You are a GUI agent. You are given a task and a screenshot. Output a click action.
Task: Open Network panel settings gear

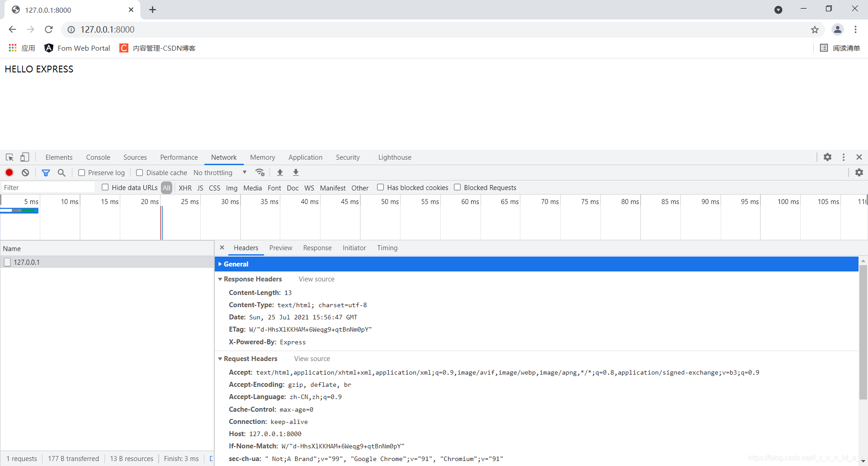pyautogui.click(x=859, y=172)
